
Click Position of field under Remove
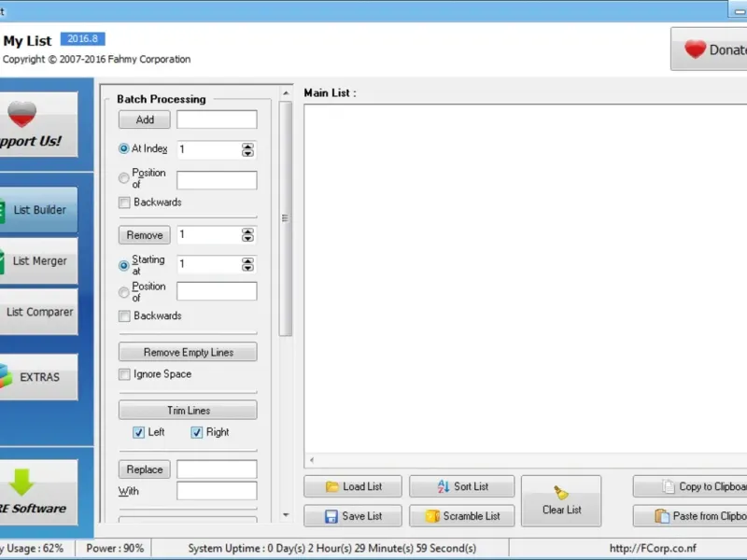click(x=217, y=291)
